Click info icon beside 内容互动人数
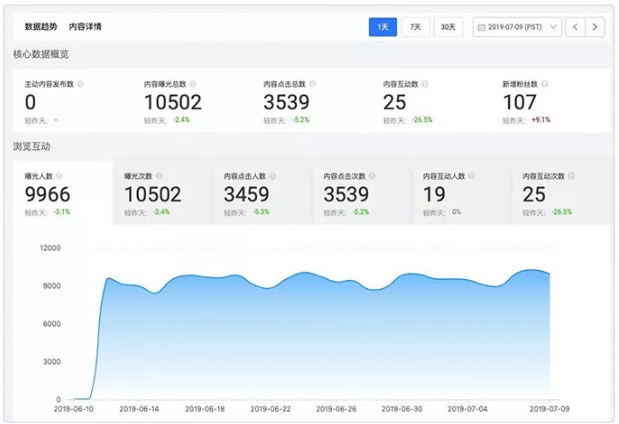 pyautogui.click(x=474, y=175)
